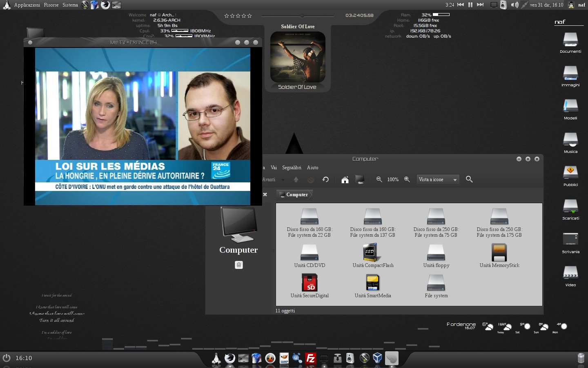
Task: Launch the terminal from the top panel
Action: pos(116,5)
